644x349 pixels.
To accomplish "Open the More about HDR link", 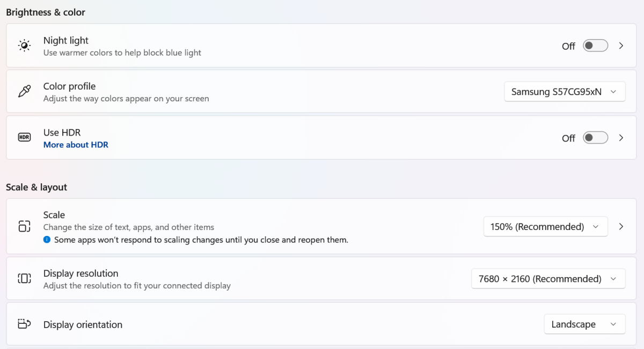I will click(x=76, y=145).
